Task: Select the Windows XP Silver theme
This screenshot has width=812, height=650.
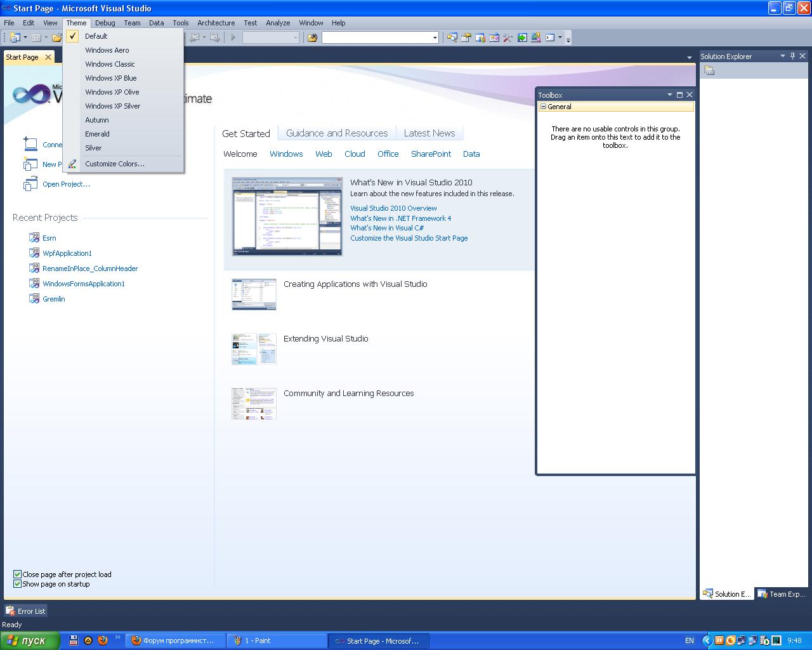Action: coord(113,106)
